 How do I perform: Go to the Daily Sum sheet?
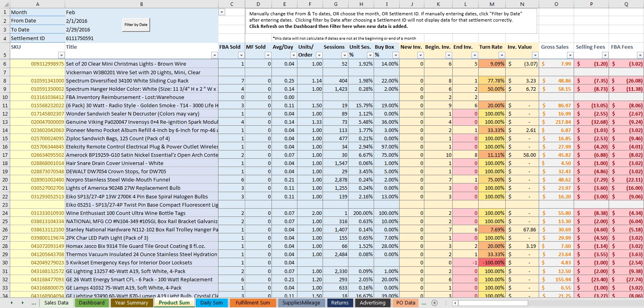tap(211, 303)
